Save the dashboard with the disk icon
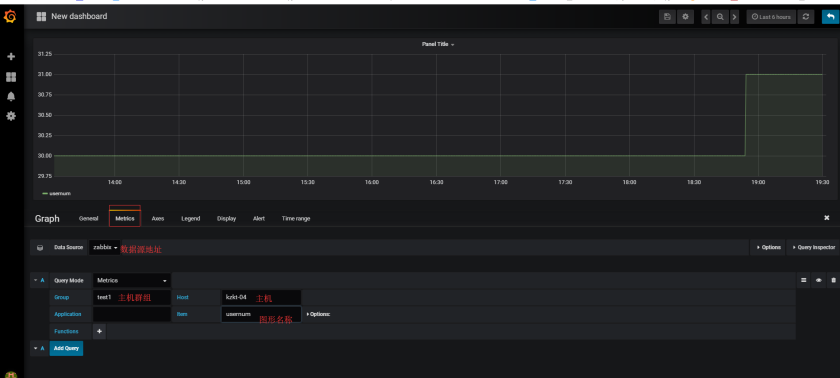The height and width of the screenshot is (378, 840). pyautogui.click(x=667, y=17)
